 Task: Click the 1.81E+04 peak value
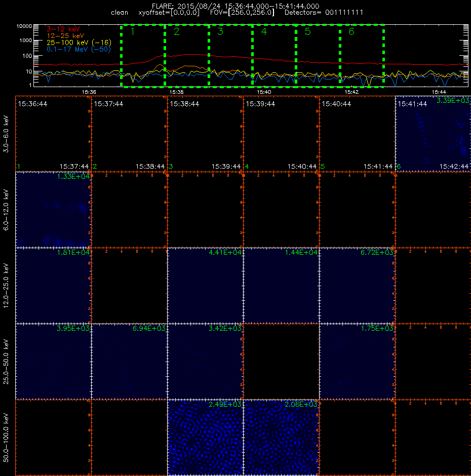coord(73,252)
